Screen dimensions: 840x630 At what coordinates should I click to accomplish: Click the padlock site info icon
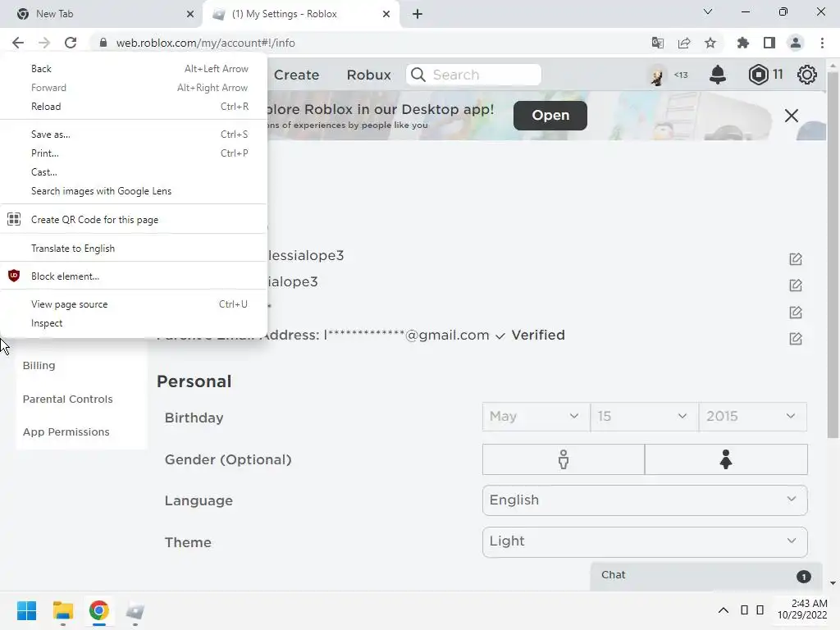(103, 43)
